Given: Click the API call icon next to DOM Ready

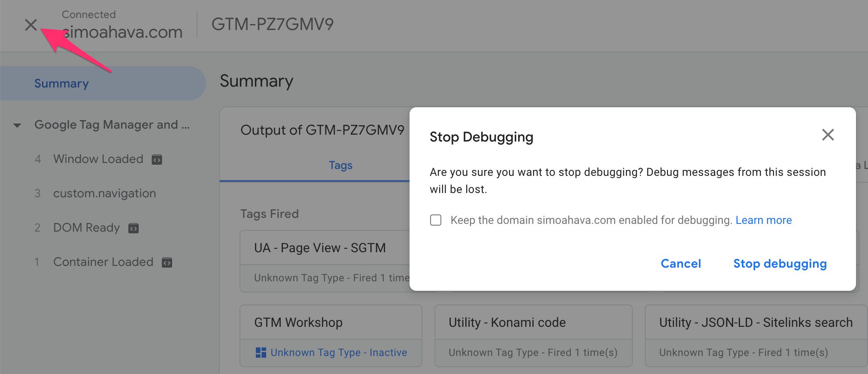Looking at the screenshot, I should coord(134,228).
